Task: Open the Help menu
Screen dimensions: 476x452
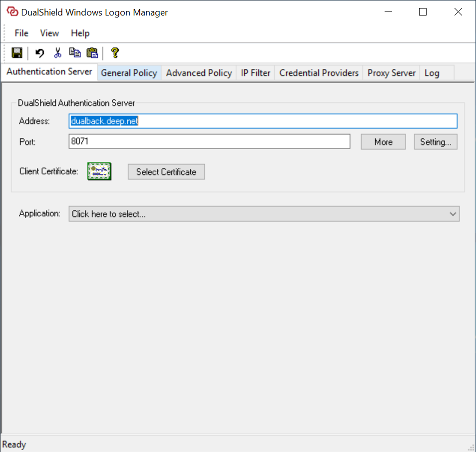Action: (80, 33)
